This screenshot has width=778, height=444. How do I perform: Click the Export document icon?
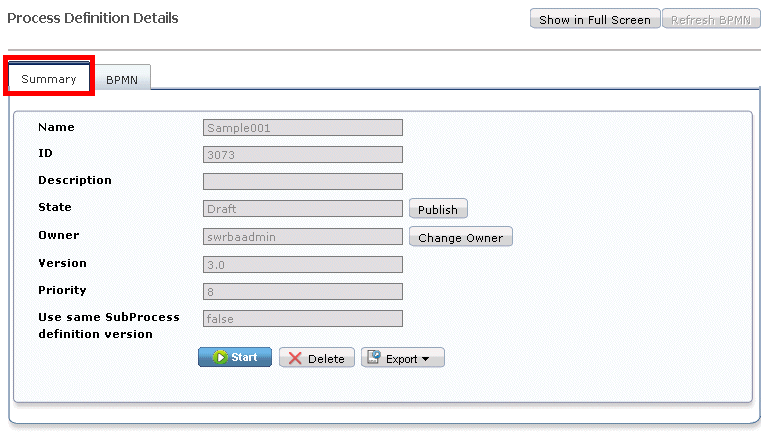pyautogui.click(x=374, y=357)
